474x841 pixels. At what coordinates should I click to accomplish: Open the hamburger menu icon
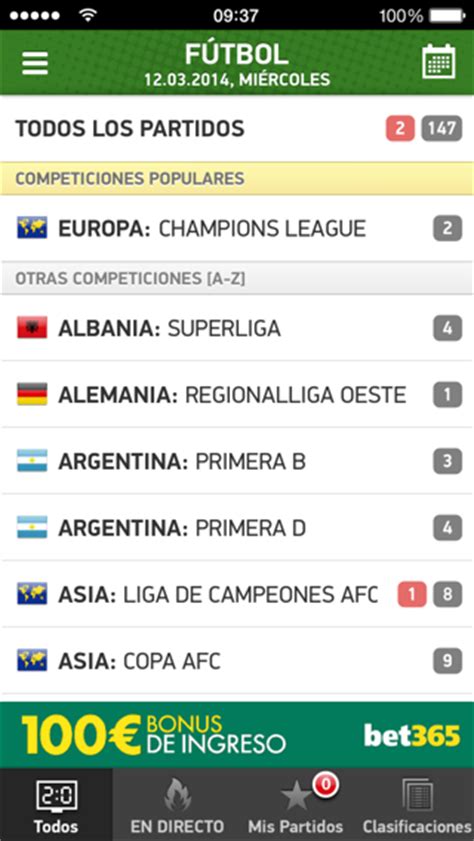(35, 63)
